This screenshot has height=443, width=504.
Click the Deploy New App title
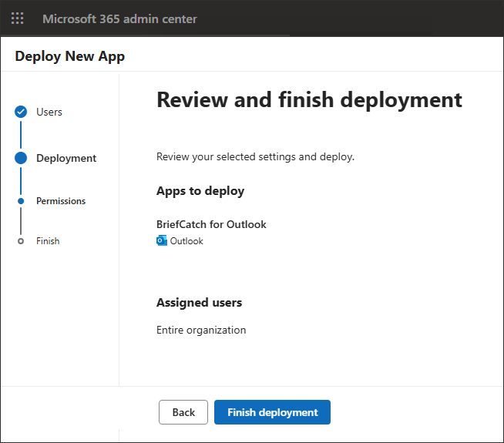pos(70,56)
